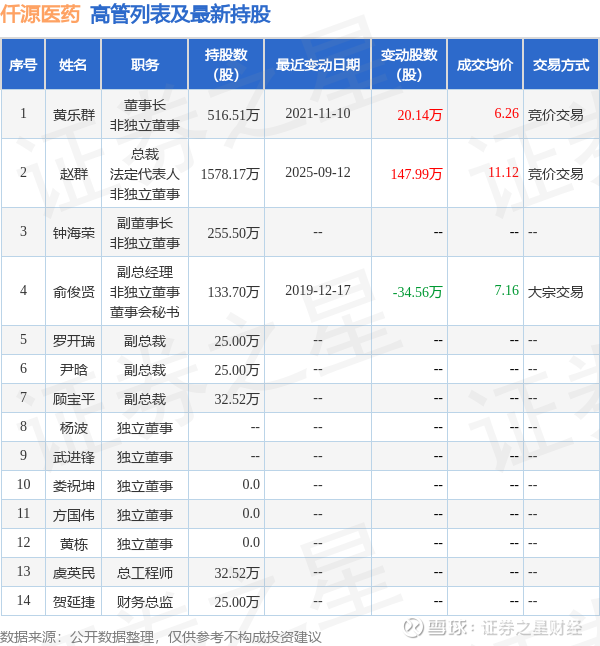Click the holding value 1578.17万
Screen dimensions: 600x646
[x=230, y=174]
